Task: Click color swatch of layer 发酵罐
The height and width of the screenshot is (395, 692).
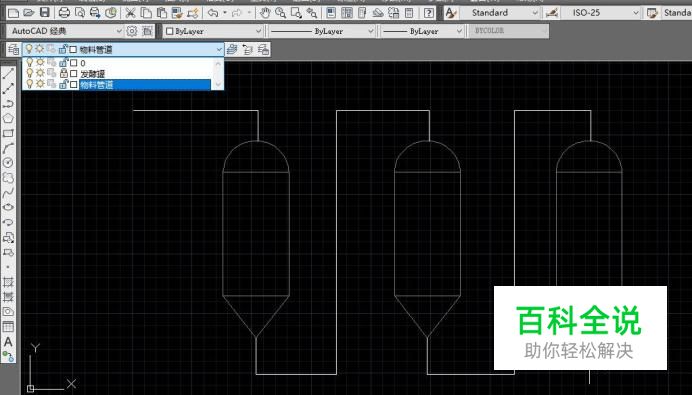Action: point(74,73)
